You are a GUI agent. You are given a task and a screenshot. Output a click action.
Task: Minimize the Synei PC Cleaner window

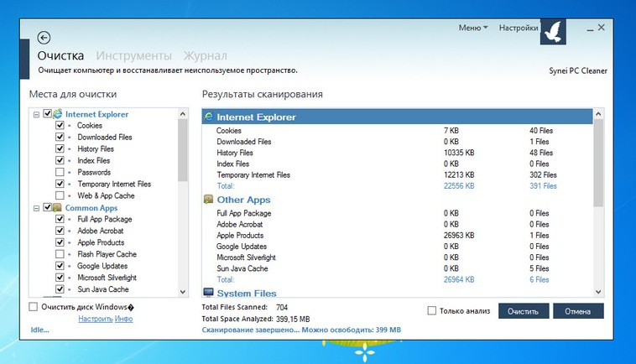(590, 29)
